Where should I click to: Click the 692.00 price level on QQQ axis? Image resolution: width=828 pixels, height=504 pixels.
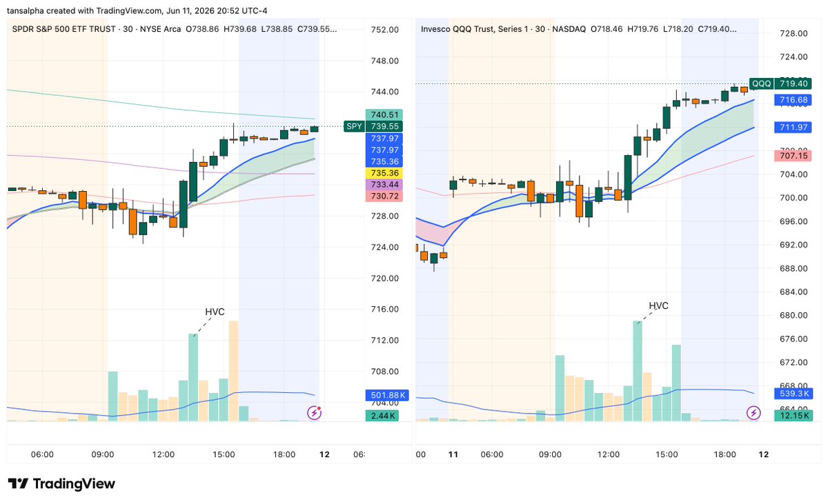tap(793, 245)
